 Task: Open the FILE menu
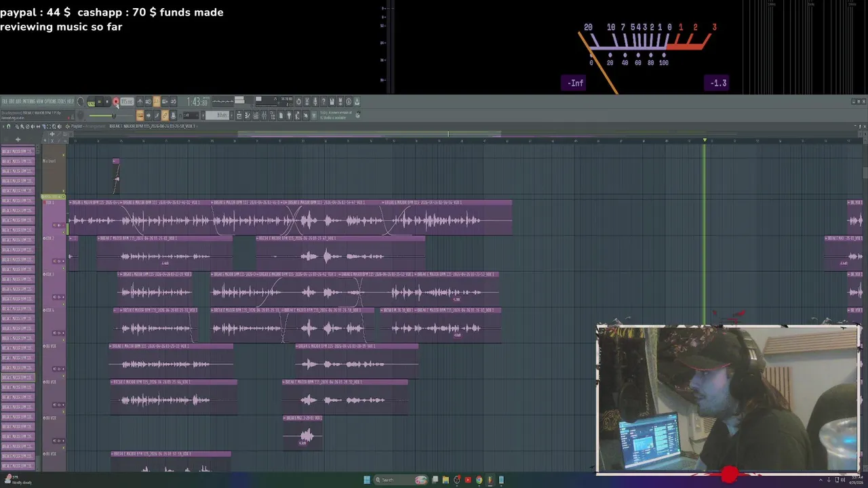[x=5, y=102]
